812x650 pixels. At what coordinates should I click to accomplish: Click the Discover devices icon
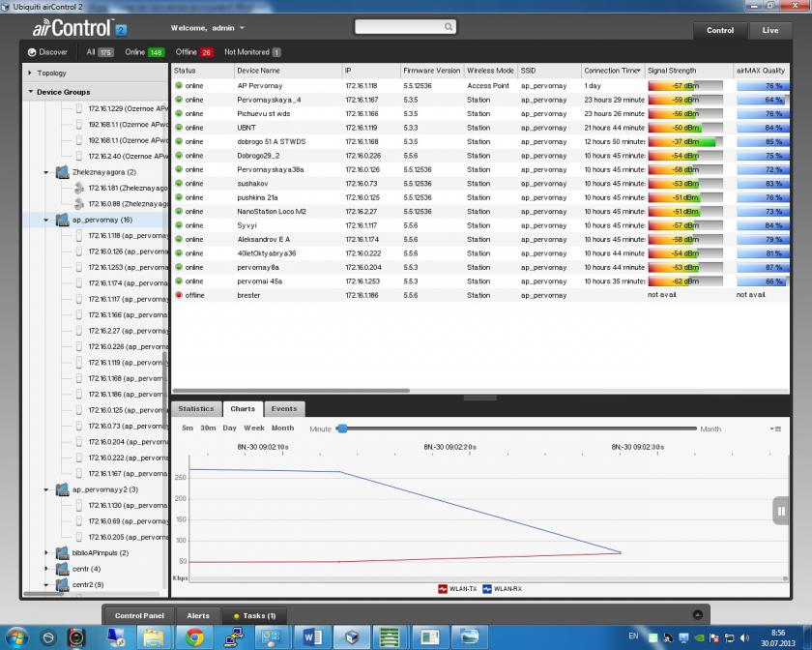tap(32, 52)
